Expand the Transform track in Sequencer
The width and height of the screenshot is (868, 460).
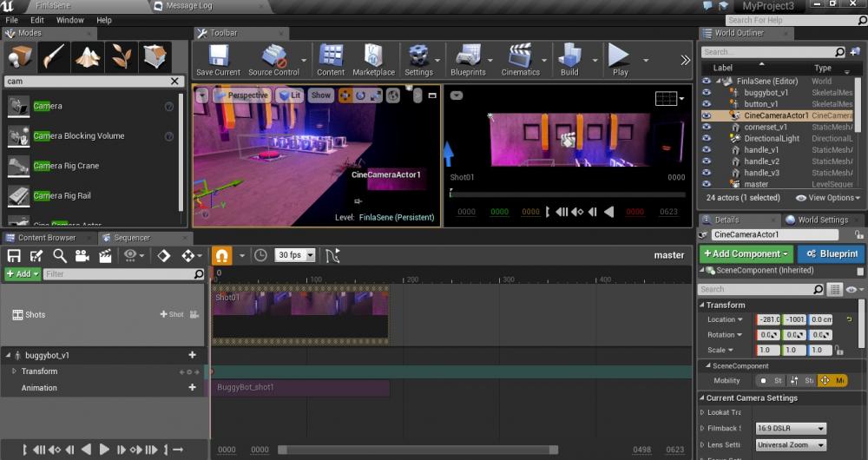15,371
